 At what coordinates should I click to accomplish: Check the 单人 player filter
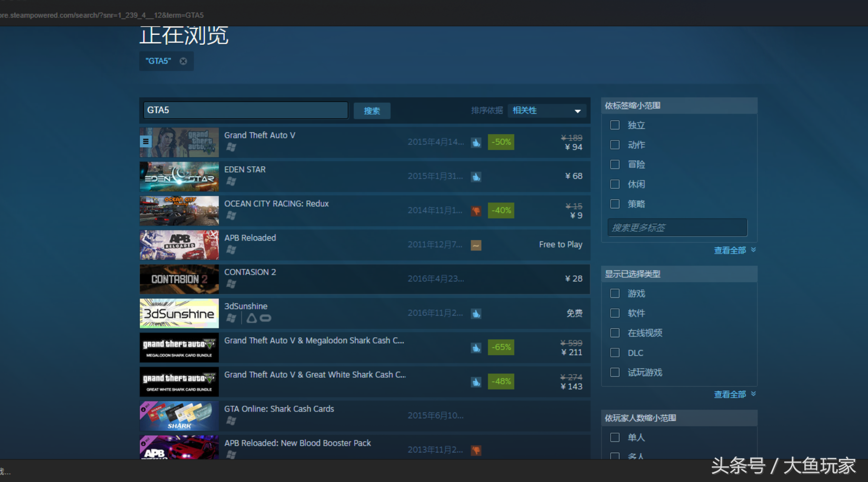pos(615,437)
